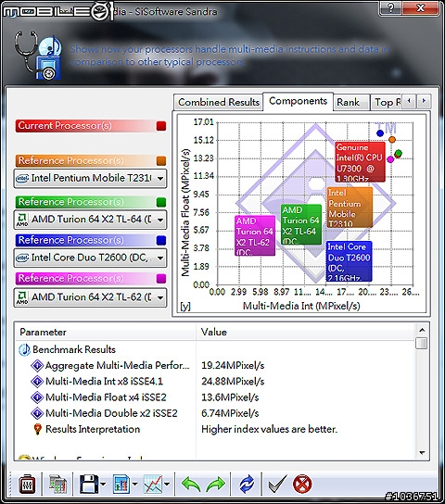Click the stethoscope multi-media module icon

coord(38,55)
